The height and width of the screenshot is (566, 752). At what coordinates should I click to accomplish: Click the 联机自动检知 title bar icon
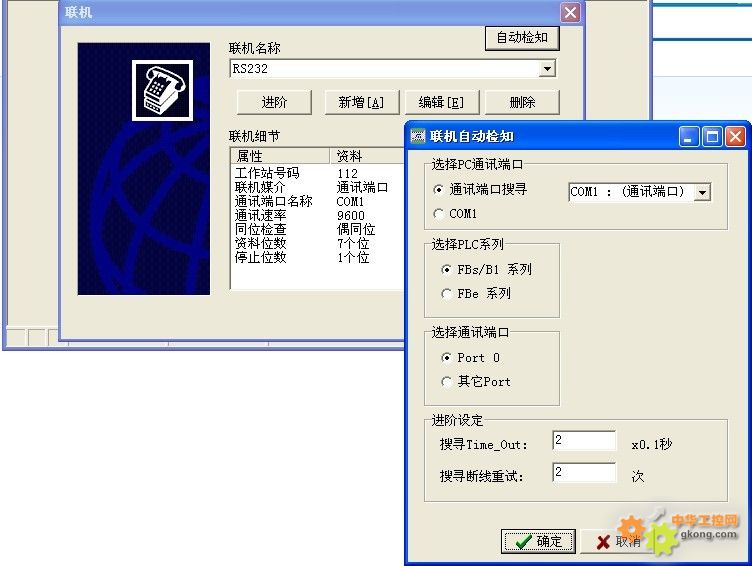tap(418, 137)
